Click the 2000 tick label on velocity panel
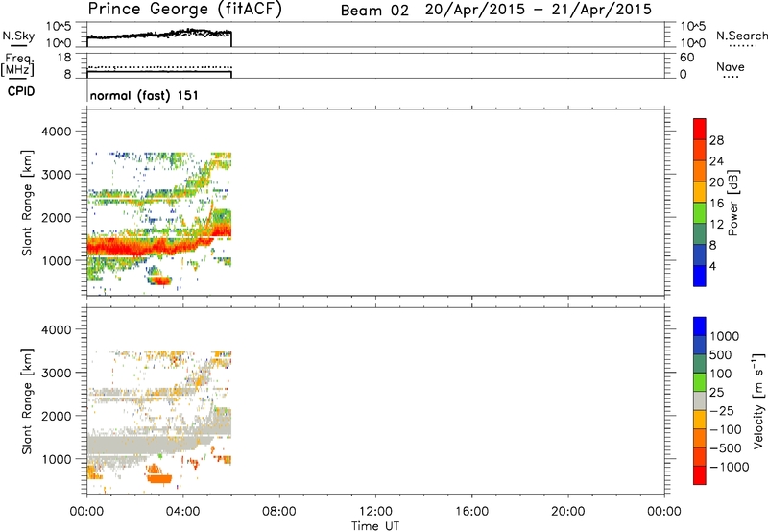 click(x=56, y=416)
